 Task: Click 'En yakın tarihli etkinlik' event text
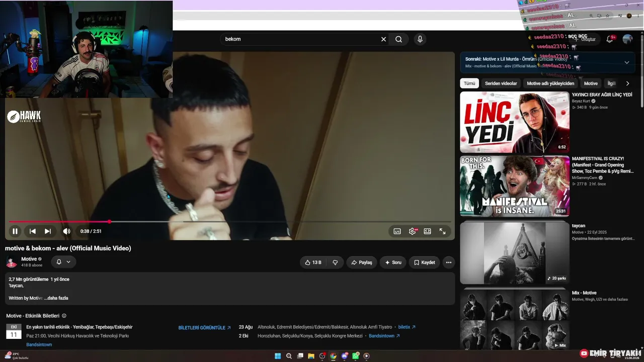[79, 327]
